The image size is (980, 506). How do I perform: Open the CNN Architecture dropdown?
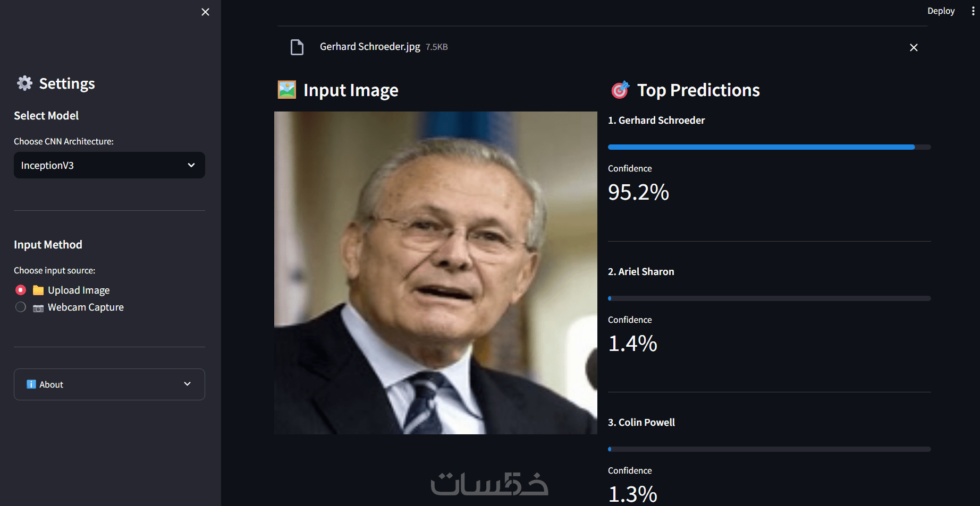(109, 165)
